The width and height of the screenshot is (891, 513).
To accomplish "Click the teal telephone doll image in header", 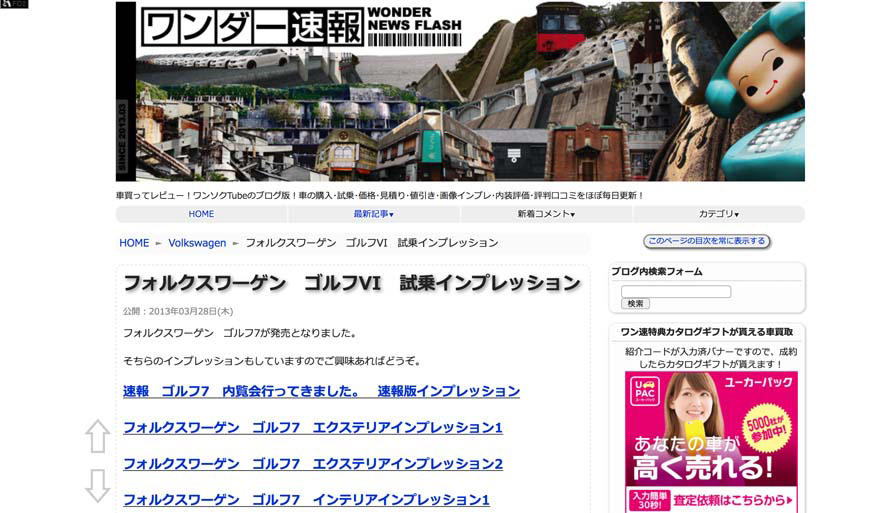I will tap(760, 100).
